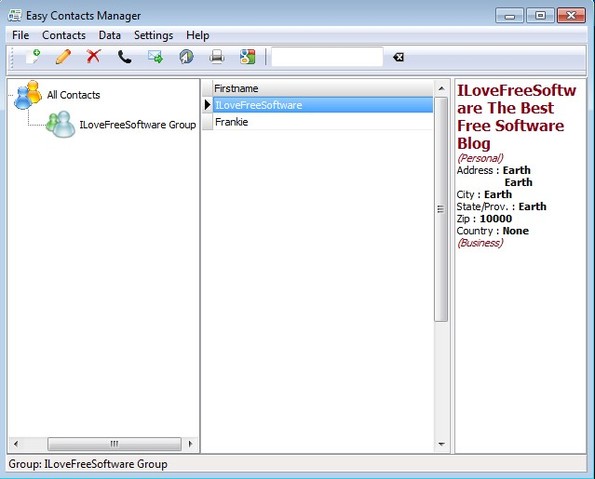Click the search text field in toolbar
This screenshot has width=595, height=479.
327,57
